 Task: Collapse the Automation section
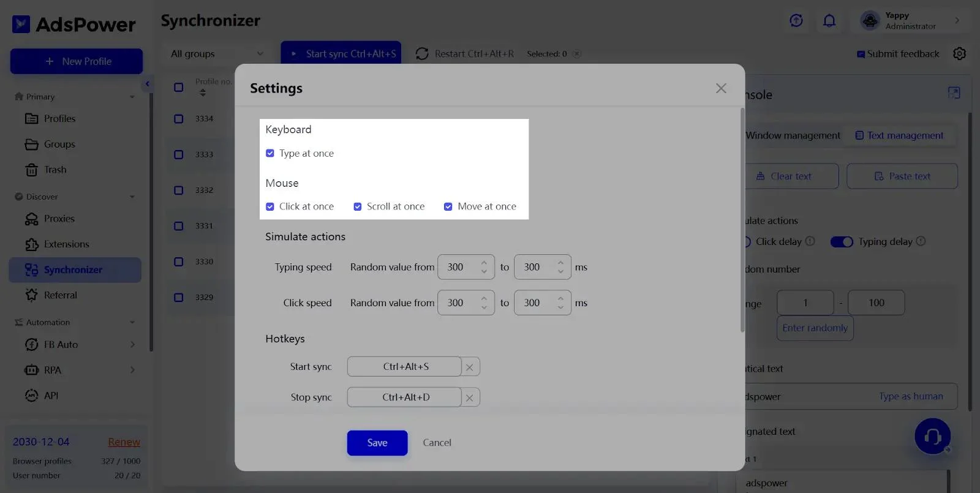132,323
